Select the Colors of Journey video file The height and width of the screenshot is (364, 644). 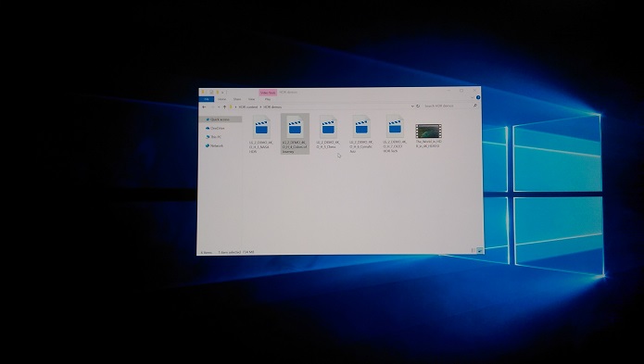(x=295, y=133)
